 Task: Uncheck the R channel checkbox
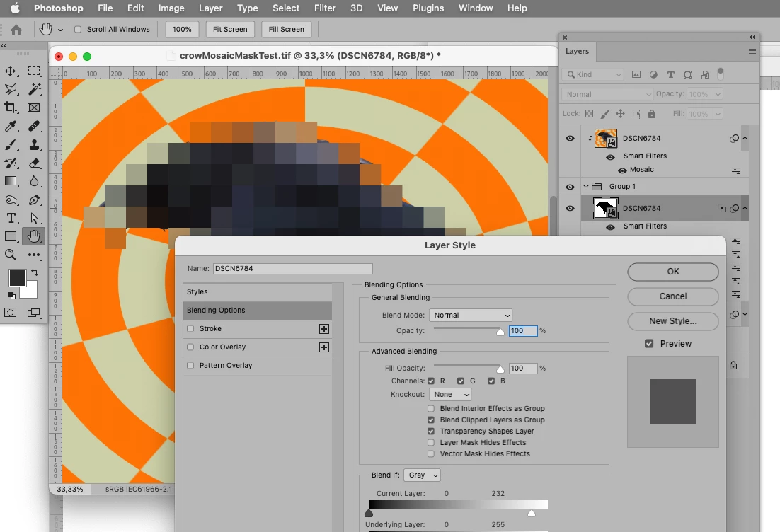coord(431,381)
